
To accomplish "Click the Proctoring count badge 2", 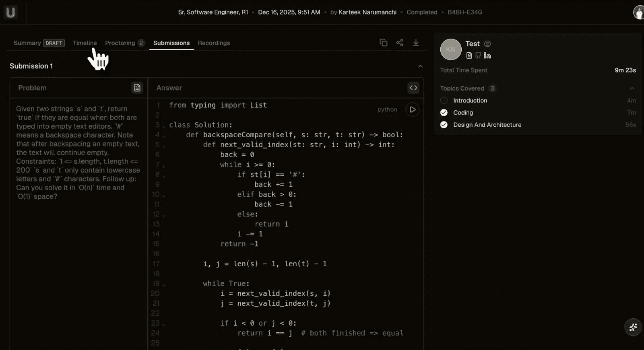I will 141,43.
